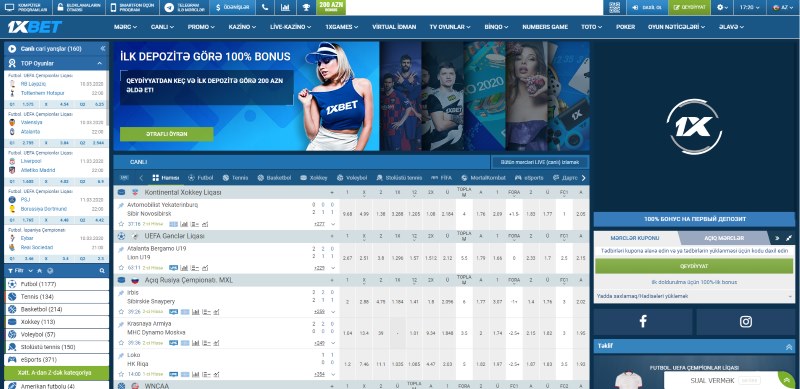Toggle favorite star for Irbis match

click(x=121, y=311)
